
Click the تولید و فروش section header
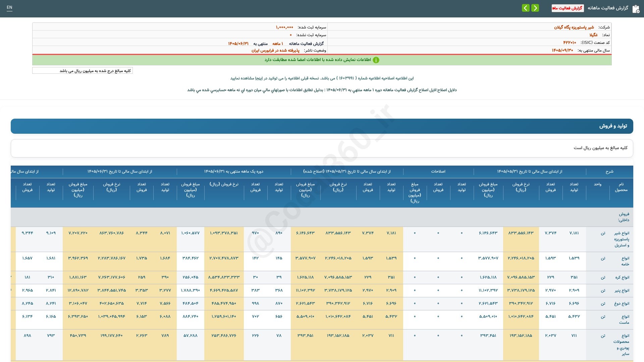pos(322,126)
